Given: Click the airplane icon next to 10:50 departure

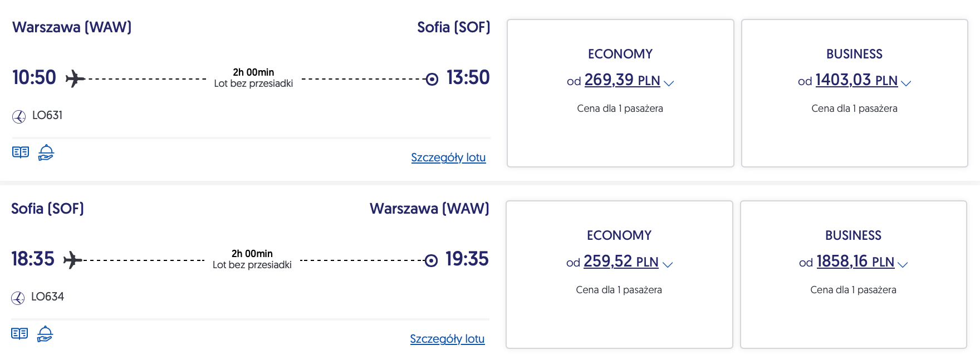Looking at the screenshot, I should 75,78.
